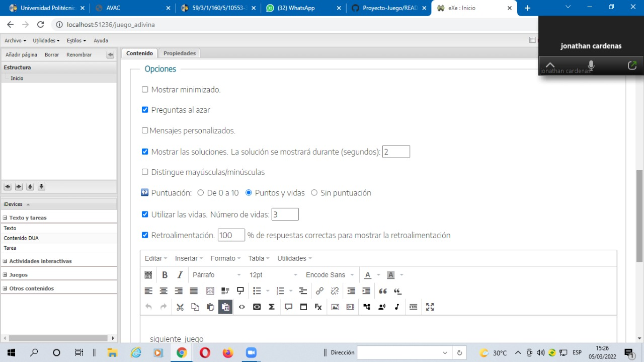Center-align the text

click(164, 291)
